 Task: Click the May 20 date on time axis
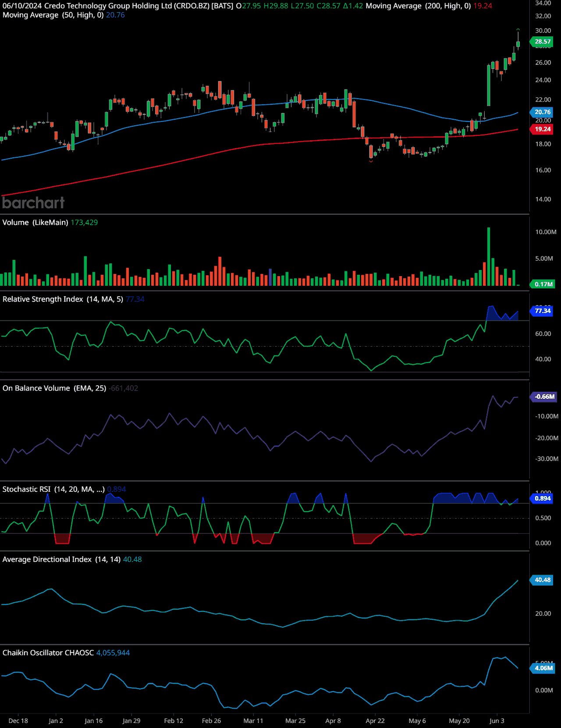[459, 721]
